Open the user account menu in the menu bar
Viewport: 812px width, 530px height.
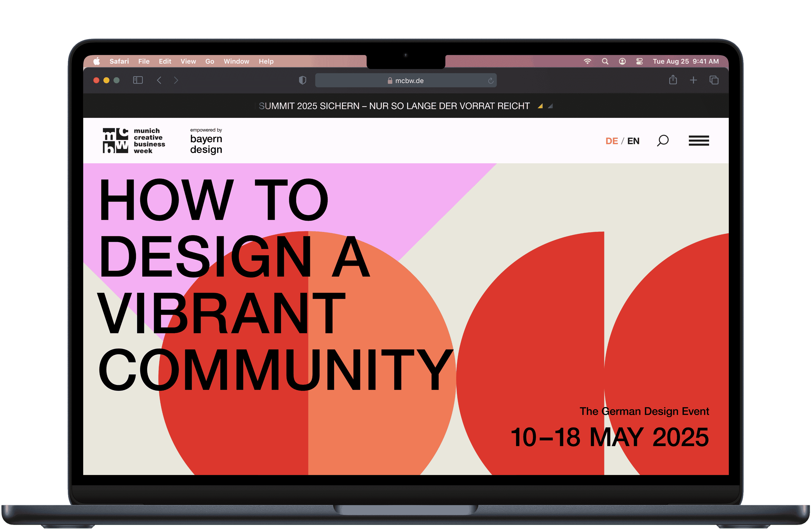[622, 61]
